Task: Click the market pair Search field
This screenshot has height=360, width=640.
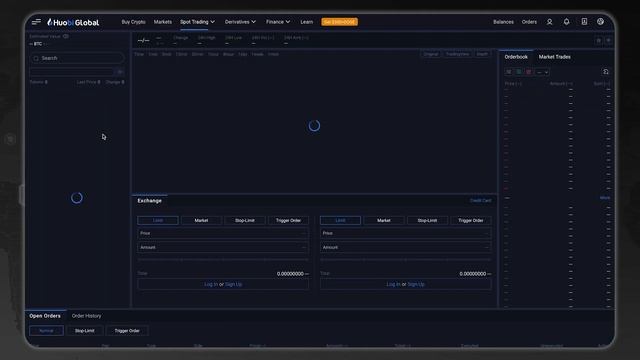Action: pyautogui.click(x=77, y=58)
